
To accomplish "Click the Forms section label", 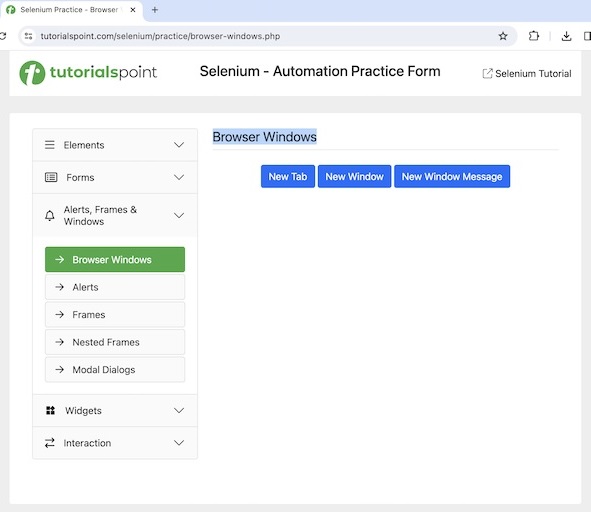I will pos(80,177).
